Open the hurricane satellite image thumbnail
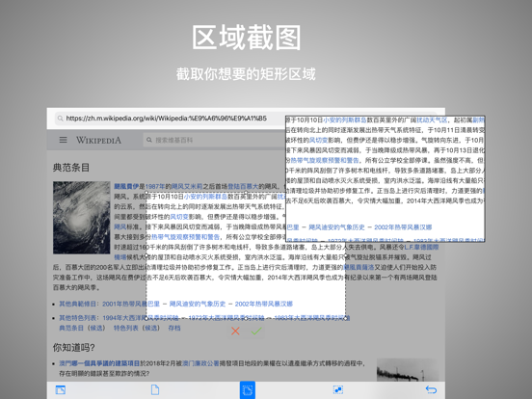532x399 pixels. pyautogui.click(x=81, y=218)
